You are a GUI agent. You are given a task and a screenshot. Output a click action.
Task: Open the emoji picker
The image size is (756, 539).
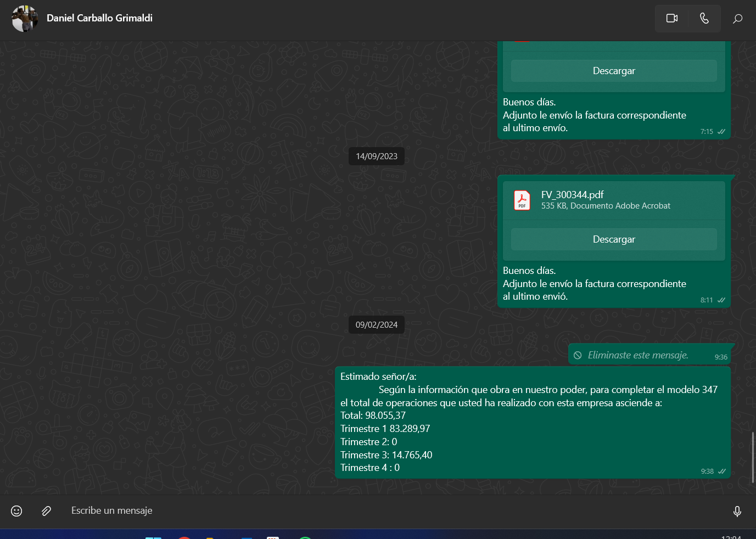click(16, 511)
